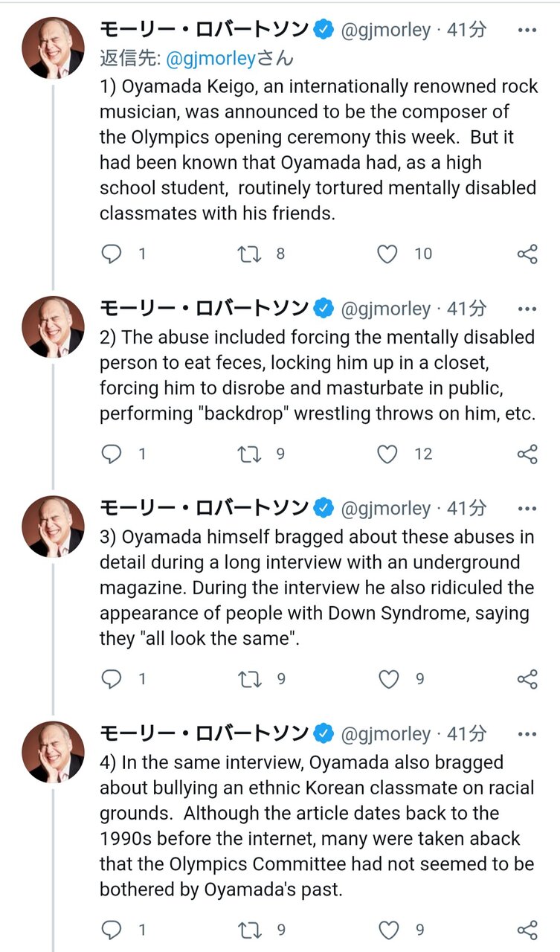
Task: Share tweet 1 via share icon
Action: (527, 254)
